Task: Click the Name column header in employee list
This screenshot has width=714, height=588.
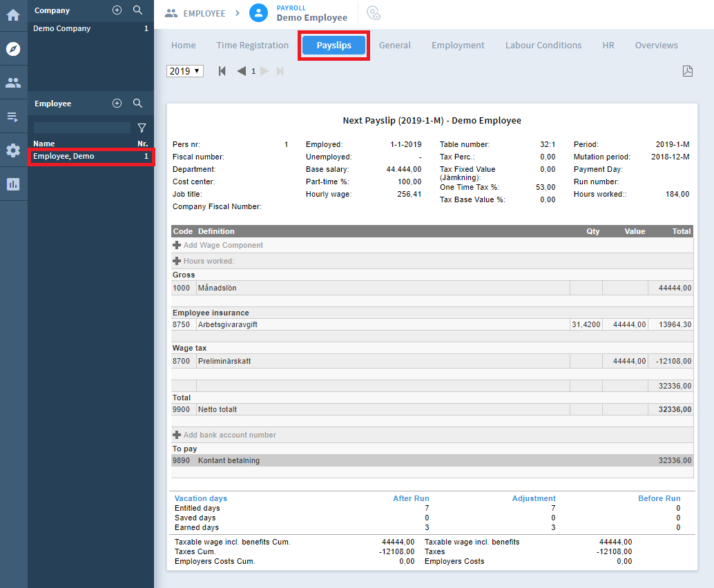Action: [44, 144]
